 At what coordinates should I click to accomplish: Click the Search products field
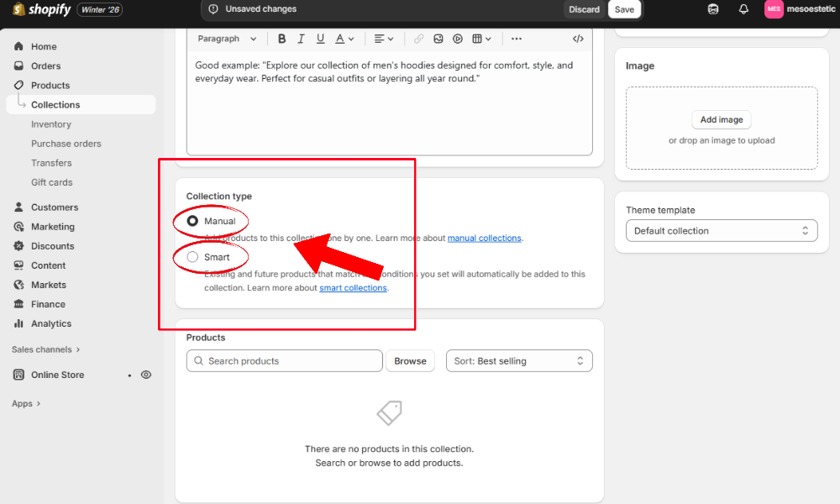pyautogui.click(x=286, y=361)
